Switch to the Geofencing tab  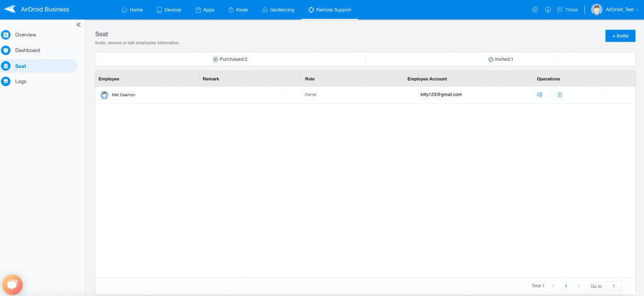278,10
